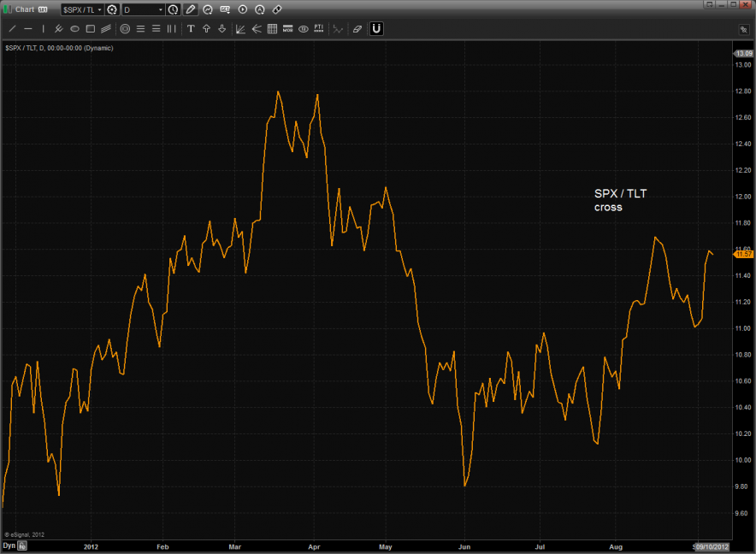Expand the Dyn menu at bottom left
The image size is (756, 554).
click(12, 545)
